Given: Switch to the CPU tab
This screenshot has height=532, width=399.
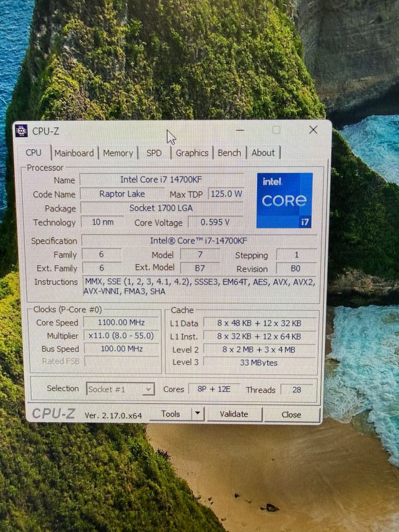Looking at the screenshot, I should (x=34, y=153).
